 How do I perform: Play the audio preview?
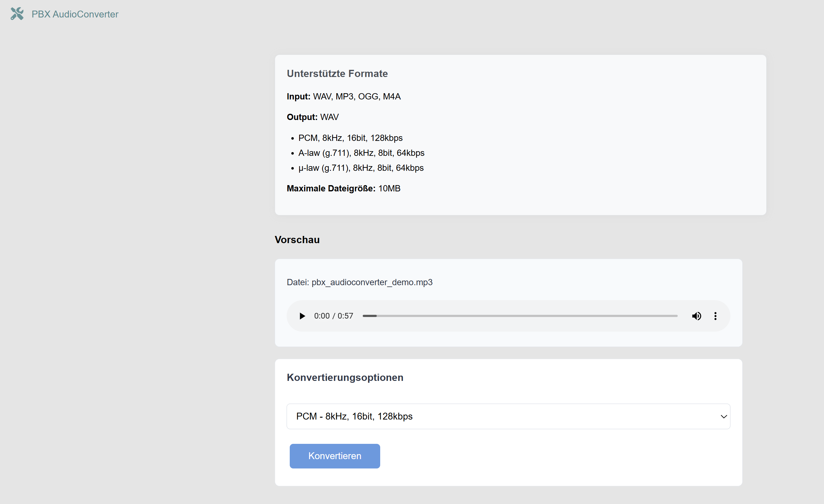pyautogui.click(x=302, y=316)
